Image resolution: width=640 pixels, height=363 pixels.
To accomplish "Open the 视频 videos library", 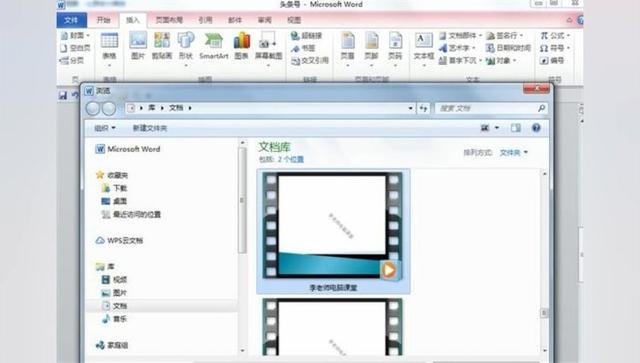I will pos(114,280).
